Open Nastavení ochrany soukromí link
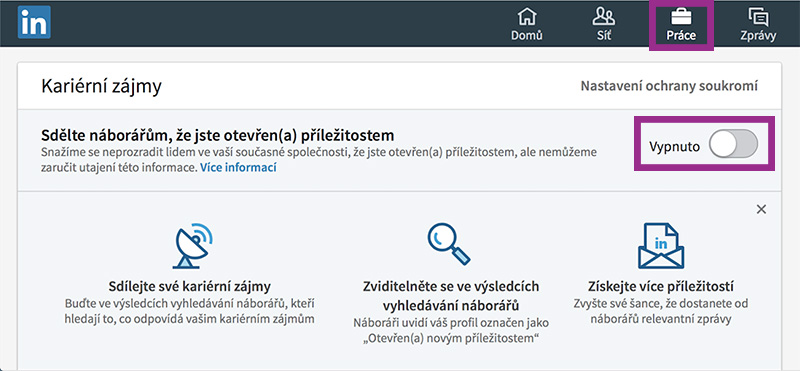Viewport: 800px width, 371px height. coord(669,86)
